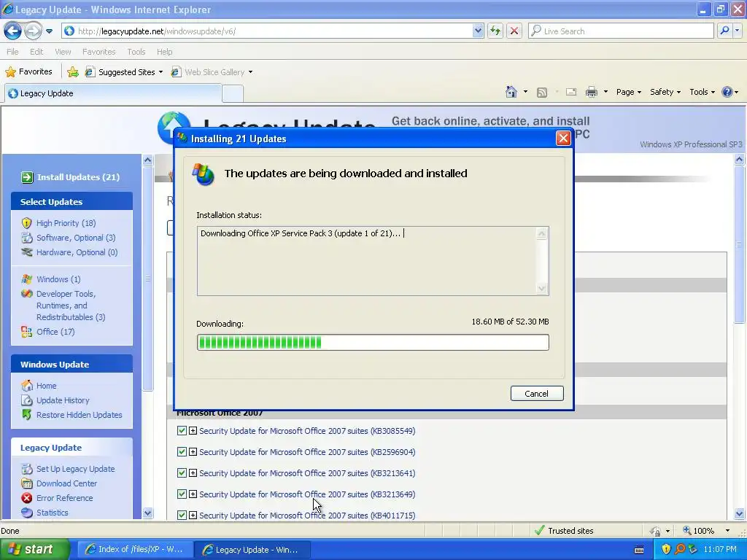Click the Live Search magnifier button

tap(724, 31)
